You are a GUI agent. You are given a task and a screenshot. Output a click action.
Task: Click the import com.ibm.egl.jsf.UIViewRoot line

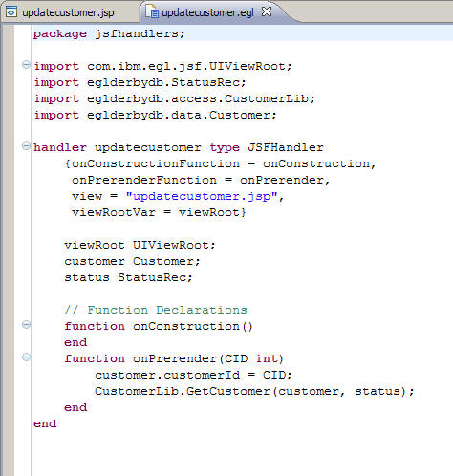click(x=162, y=67)
